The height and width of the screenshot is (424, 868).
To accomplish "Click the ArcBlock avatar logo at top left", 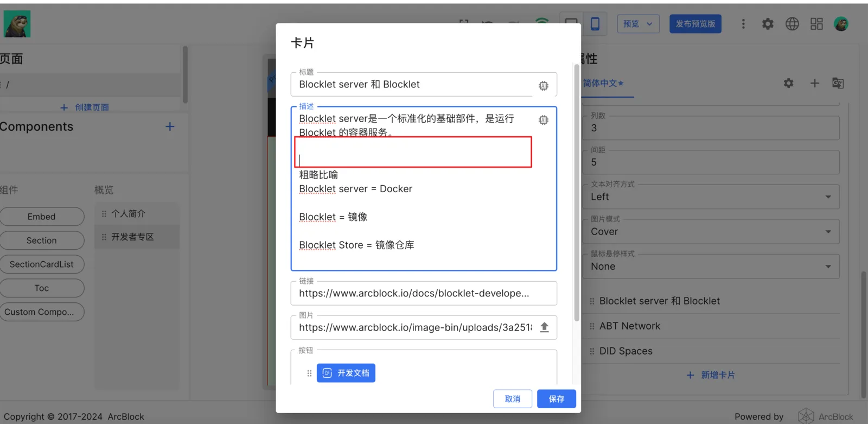I will (17, 24).
